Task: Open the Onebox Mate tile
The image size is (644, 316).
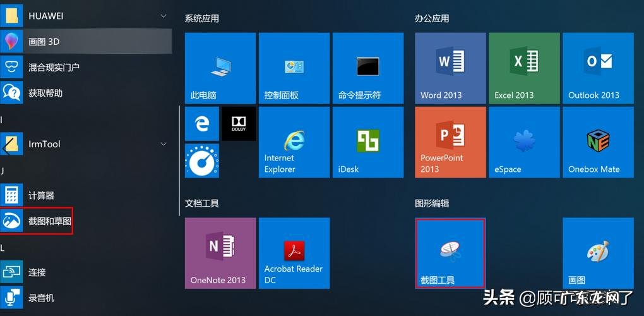Action: (598, 142)
